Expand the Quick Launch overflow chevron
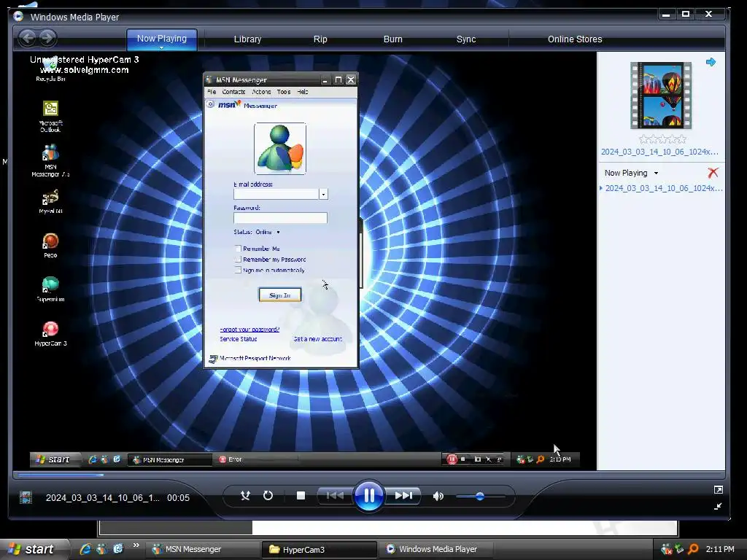 tap(136, 545)
